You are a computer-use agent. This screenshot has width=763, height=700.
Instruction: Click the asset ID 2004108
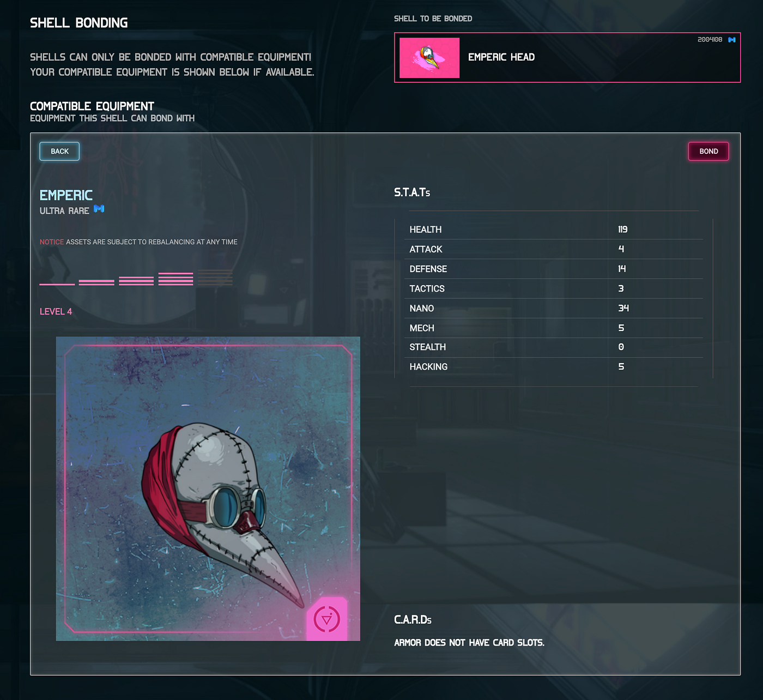[710, 40]
